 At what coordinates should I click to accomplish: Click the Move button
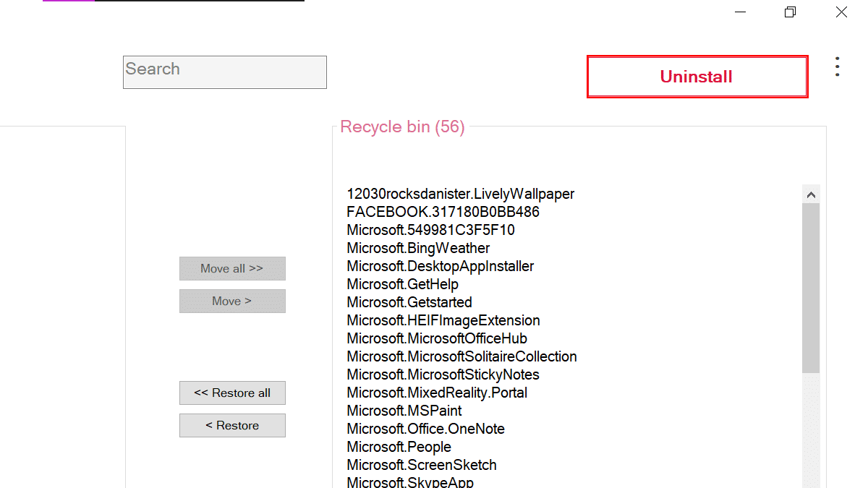point(232,301)
